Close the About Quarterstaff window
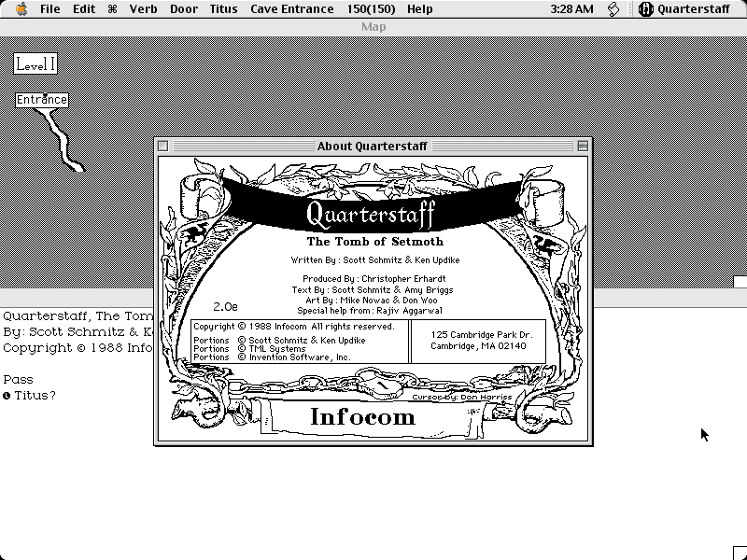 click(162, 147)
